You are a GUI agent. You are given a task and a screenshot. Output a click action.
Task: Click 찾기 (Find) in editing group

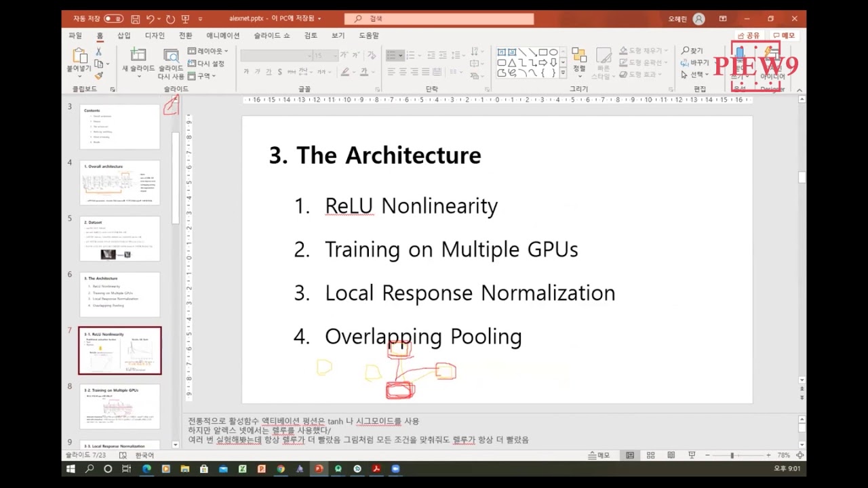[692, 51]
